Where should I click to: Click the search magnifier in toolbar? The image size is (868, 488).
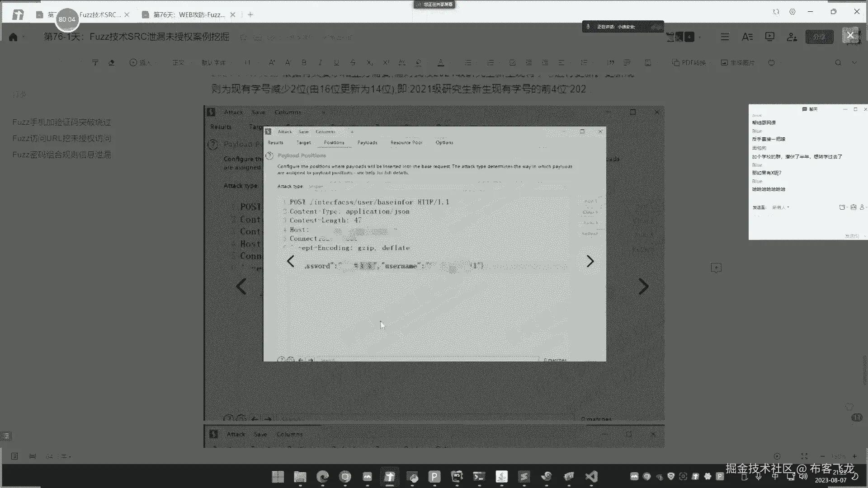click(838, 63)
